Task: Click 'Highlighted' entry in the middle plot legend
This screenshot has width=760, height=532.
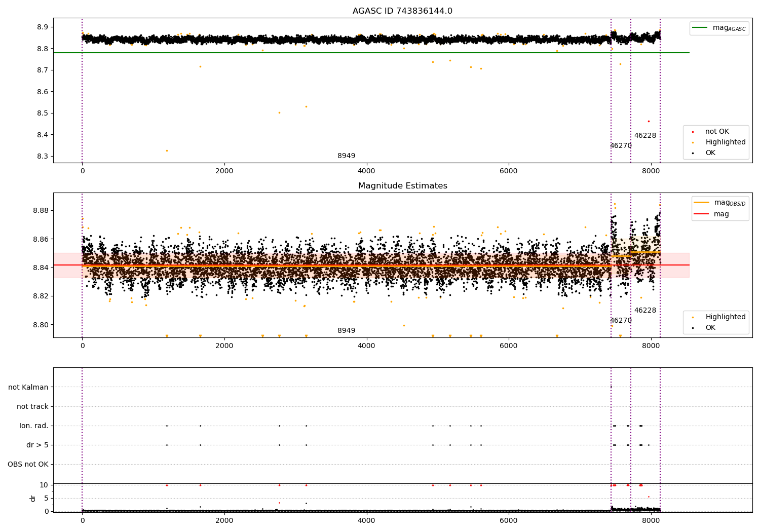Action: [x=725, y=317]
